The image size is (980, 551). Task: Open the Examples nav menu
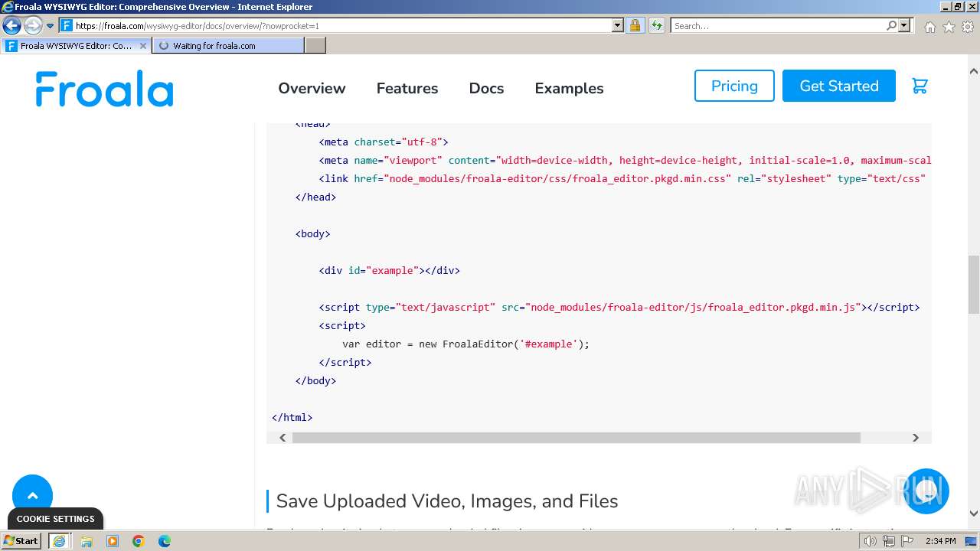[569, 89]
